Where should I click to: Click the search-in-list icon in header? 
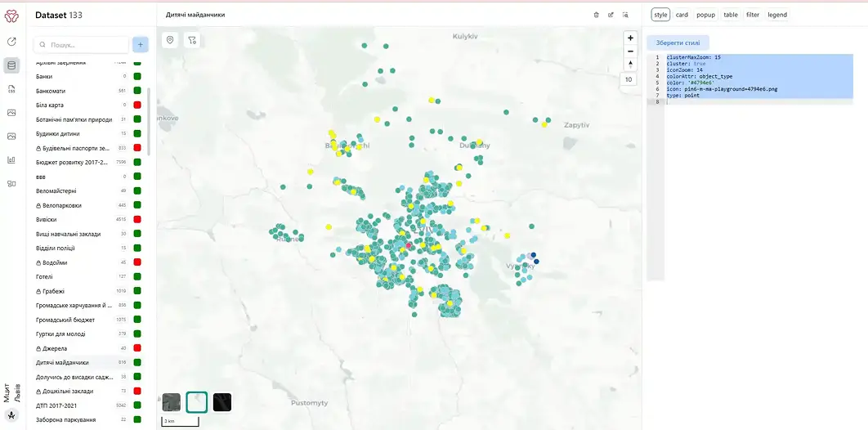tap(625, 15)
